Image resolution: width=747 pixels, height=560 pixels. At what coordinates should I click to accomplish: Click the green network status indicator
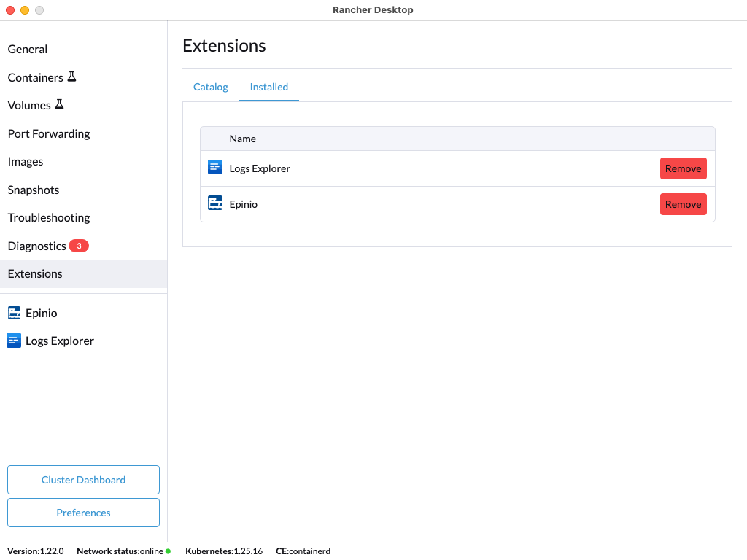point(168,551)
